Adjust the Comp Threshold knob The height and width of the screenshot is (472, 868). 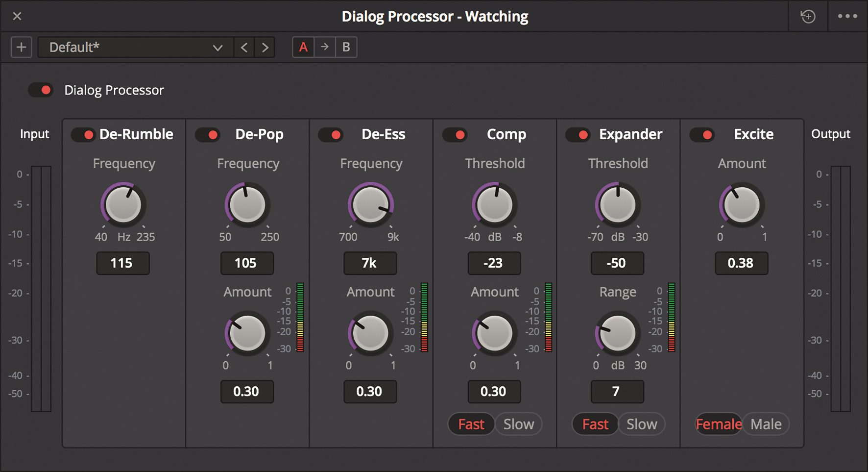pyautogui.click(x=494, y=204)
